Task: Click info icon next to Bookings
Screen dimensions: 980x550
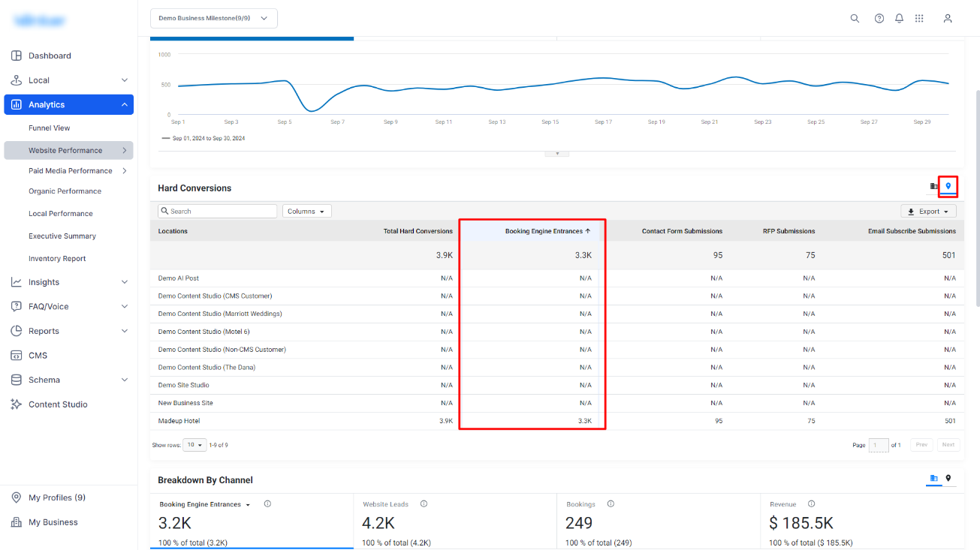Action: pyautogui.click(x=611, y=504)
